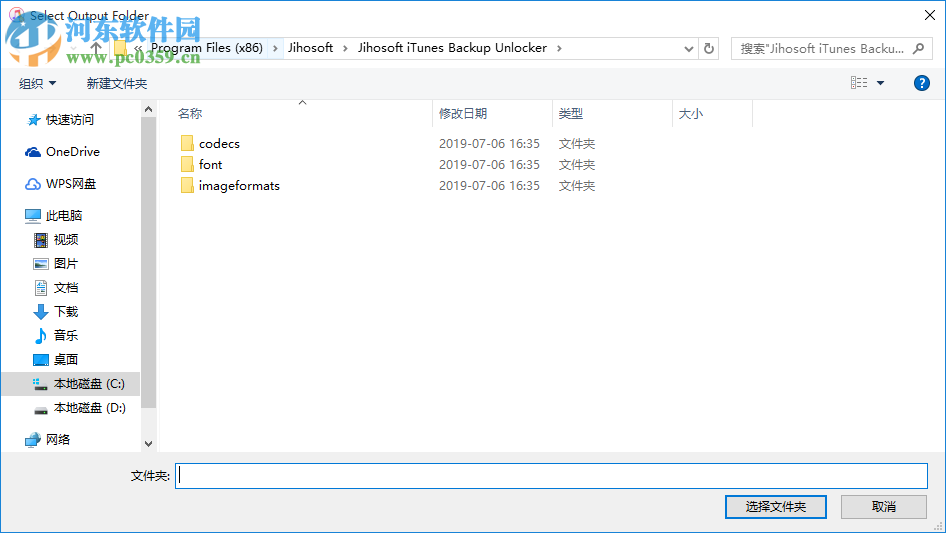Screen dimensions: 946x533
Task: Click the Quick Access star icon
Action: [x=34, y=120]
